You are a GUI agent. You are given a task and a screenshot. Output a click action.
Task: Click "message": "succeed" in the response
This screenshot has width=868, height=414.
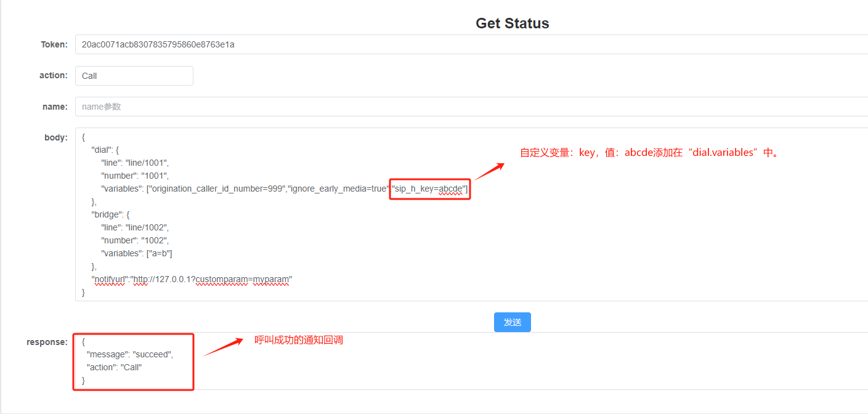(130, 354)
